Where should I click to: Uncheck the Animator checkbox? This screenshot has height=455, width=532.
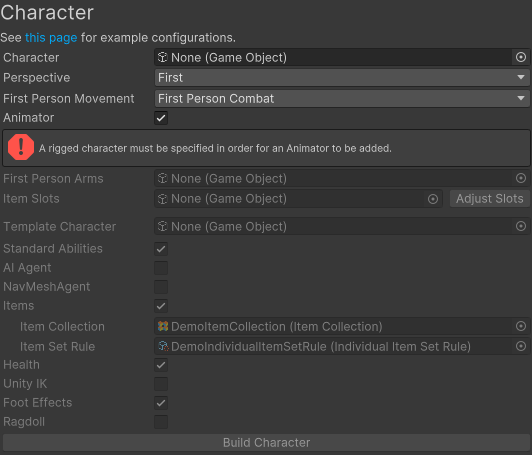(161, 118)
